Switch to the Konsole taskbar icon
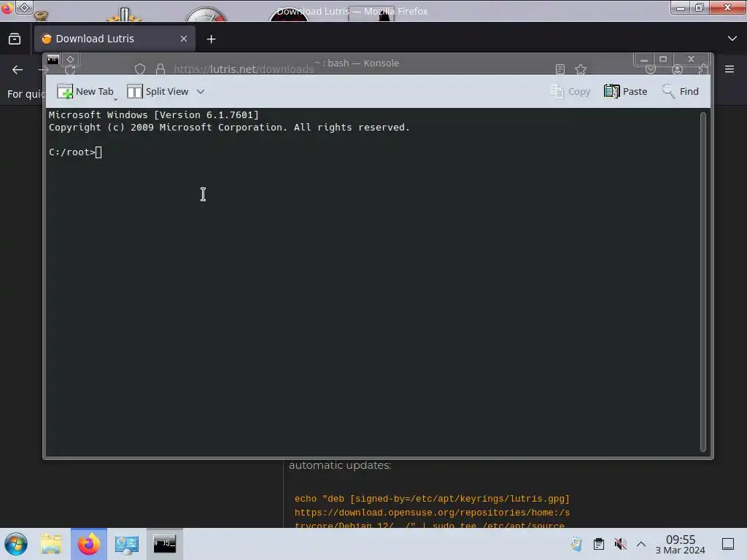The height and width of the screenshot is (560, 747). click(x=164, y=544)
